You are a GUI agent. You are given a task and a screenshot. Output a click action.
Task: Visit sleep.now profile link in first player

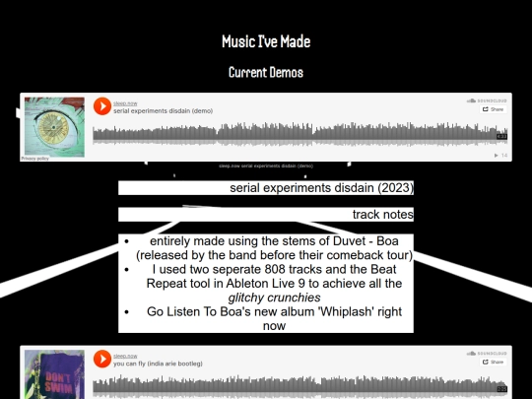125,103
